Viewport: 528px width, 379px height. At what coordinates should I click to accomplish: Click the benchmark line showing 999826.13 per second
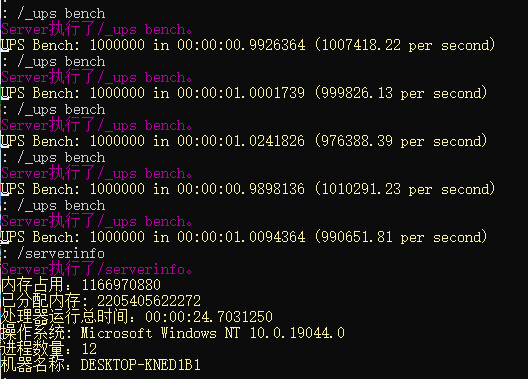tap(244, 93)
